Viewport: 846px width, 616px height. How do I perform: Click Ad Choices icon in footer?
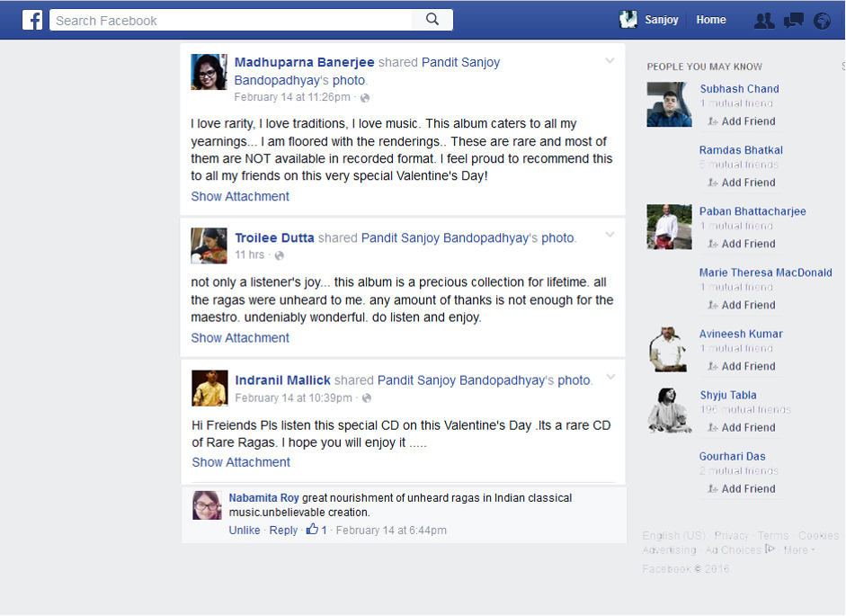(x=770, y=549)
